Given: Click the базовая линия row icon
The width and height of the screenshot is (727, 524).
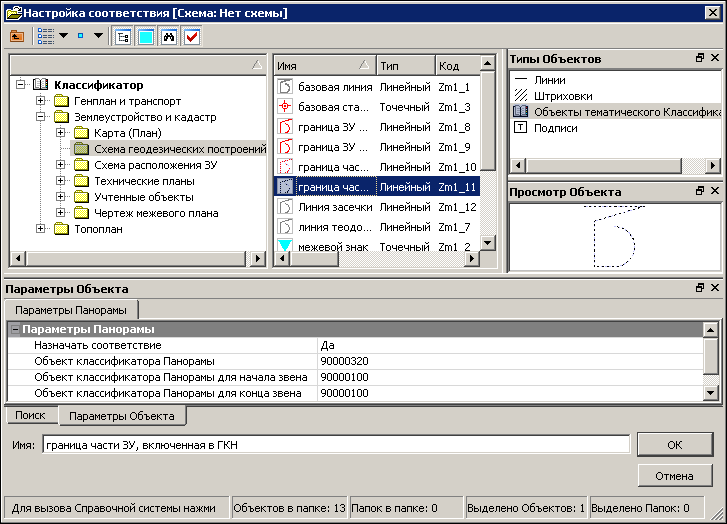Looking at the screenshot, I should [285, 87].
